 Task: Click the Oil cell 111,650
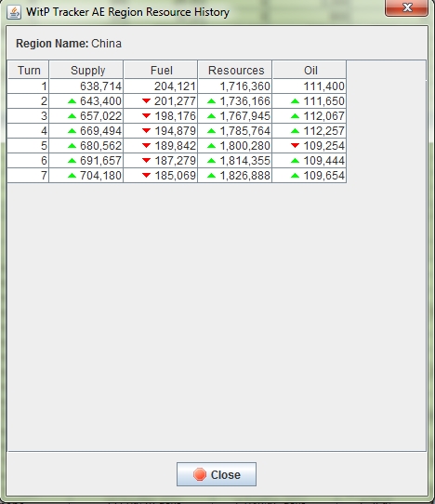(x=310, y=101)
